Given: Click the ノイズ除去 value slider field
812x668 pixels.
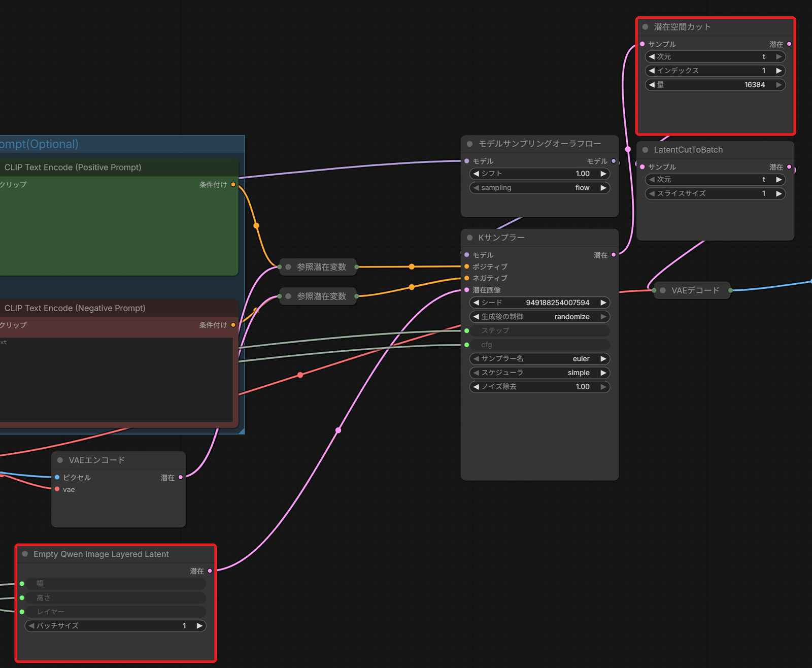Looking at the screenshot, I should pos(539,387).
